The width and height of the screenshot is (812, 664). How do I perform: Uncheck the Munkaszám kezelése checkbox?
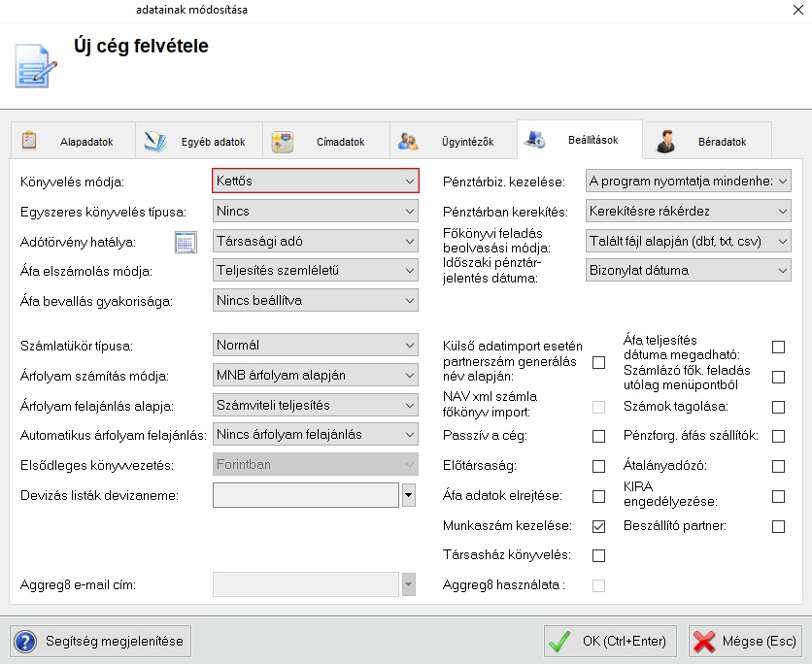click(x=598, y=526)
